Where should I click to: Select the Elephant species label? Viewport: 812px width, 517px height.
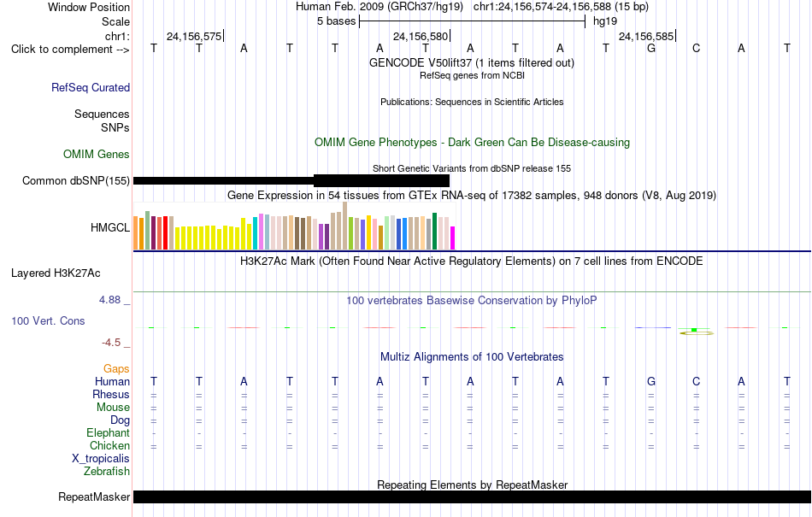(109, 432)
